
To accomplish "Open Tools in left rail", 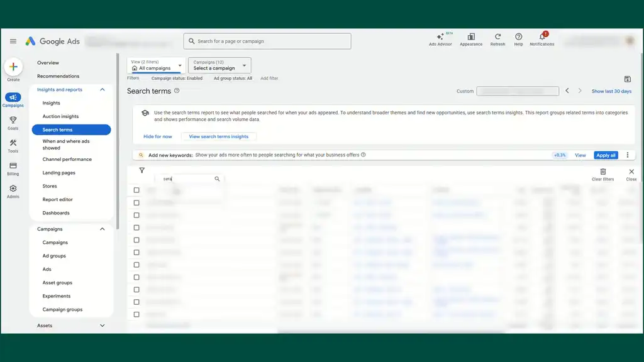I will (x=13, y=144).
